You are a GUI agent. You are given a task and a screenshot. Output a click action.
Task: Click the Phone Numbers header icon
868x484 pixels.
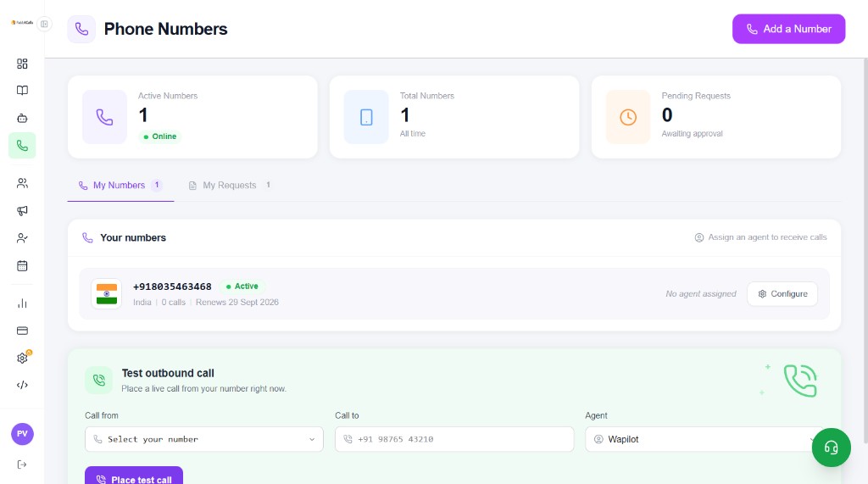(x=81, y=29)
